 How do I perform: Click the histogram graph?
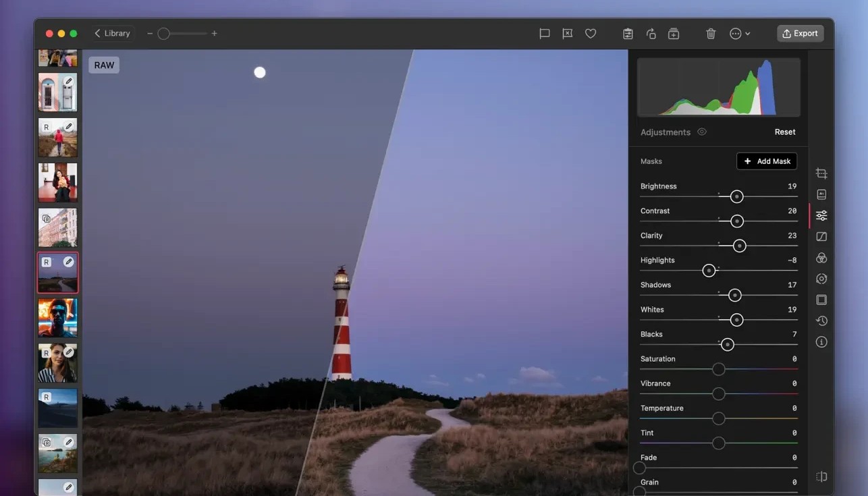(719, 87)
